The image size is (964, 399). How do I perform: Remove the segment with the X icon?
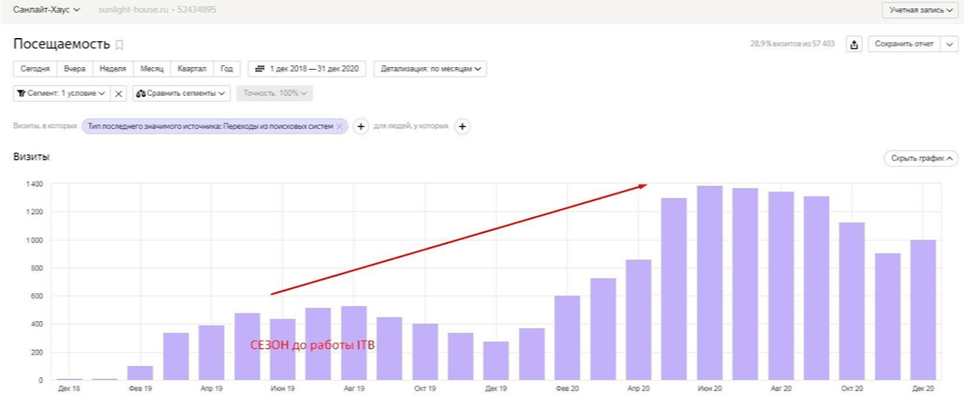(119, 93)
